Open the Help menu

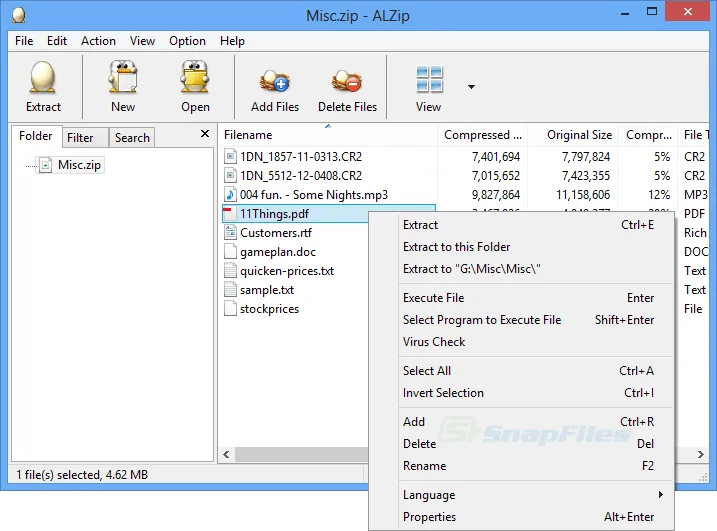click(x=232, y=41)
